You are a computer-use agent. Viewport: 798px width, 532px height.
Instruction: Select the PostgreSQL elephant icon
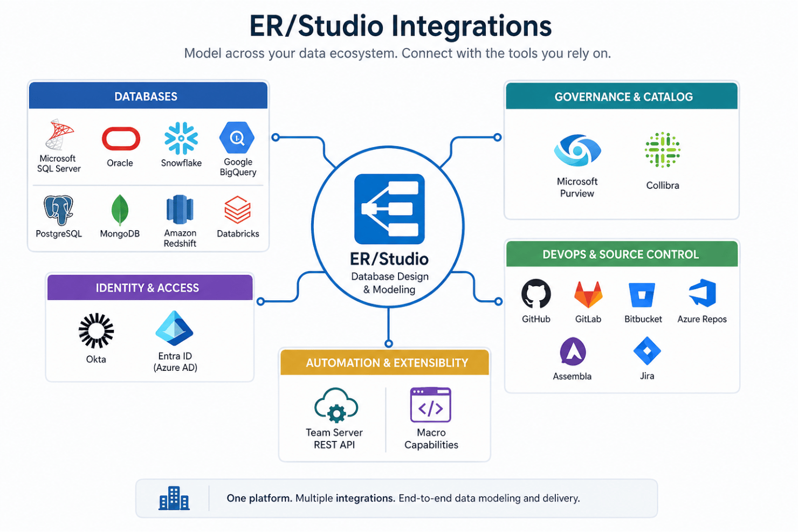[59, 210]
